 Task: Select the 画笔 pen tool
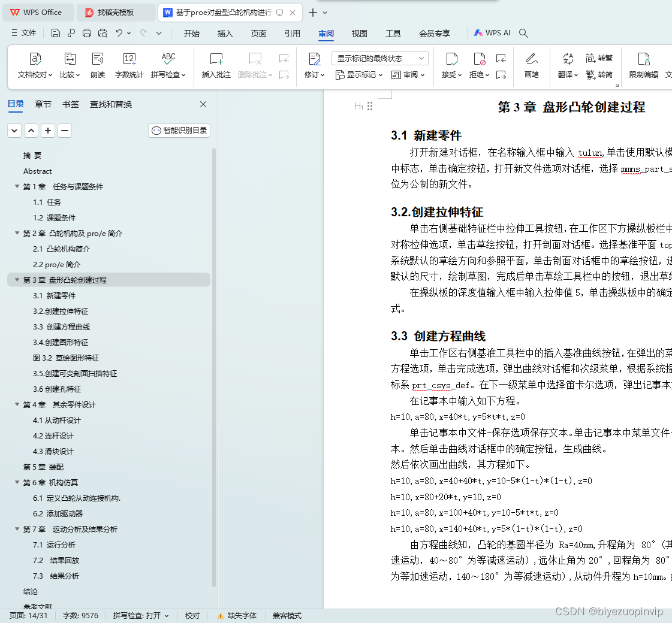532,65
